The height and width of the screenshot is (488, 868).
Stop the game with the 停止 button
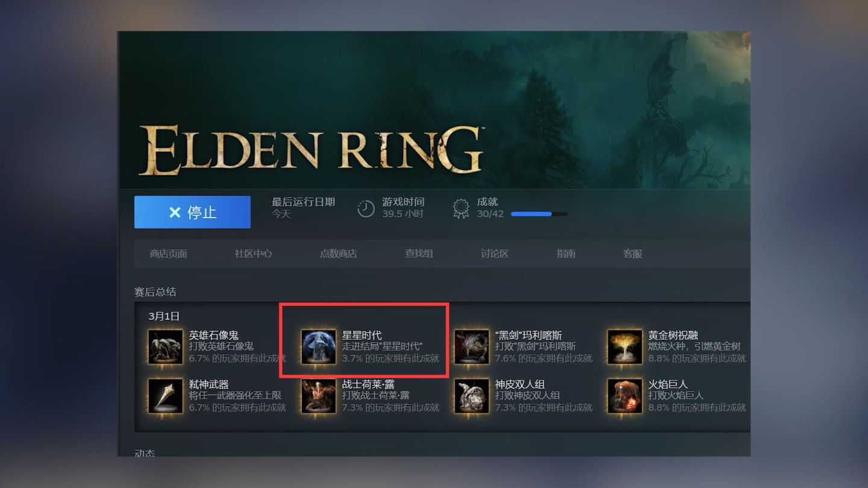click(x=192, y=212)
